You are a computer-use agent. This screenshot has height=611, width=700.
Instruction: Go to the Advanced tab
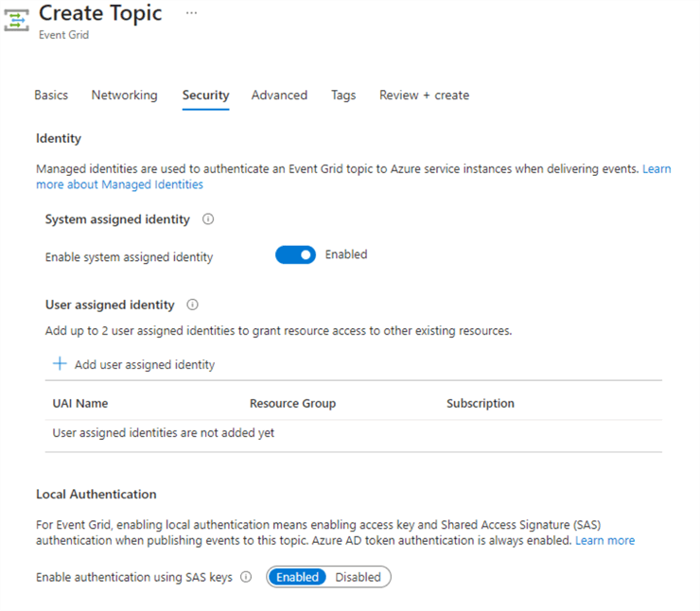[279, 96]
